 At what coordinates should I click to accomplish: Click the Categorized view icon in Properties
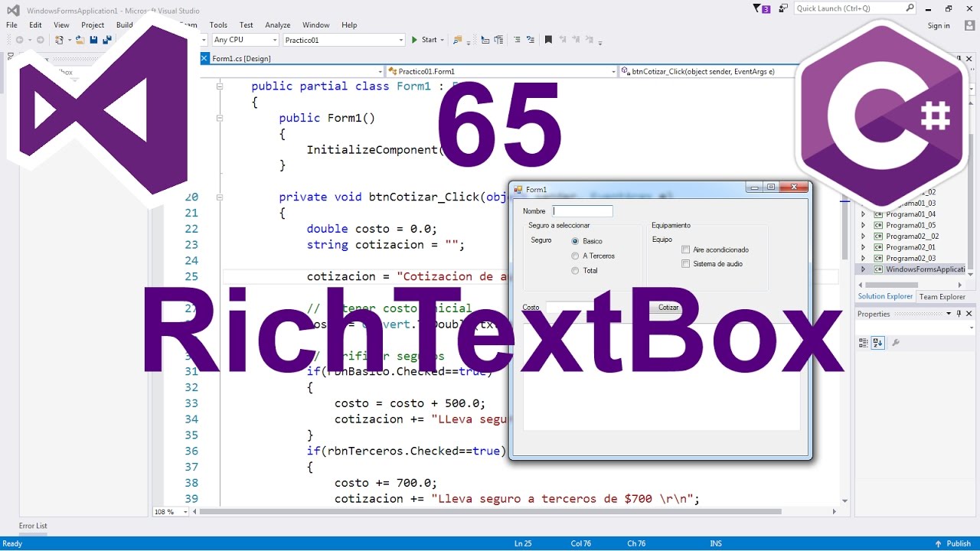click(864, 343)
